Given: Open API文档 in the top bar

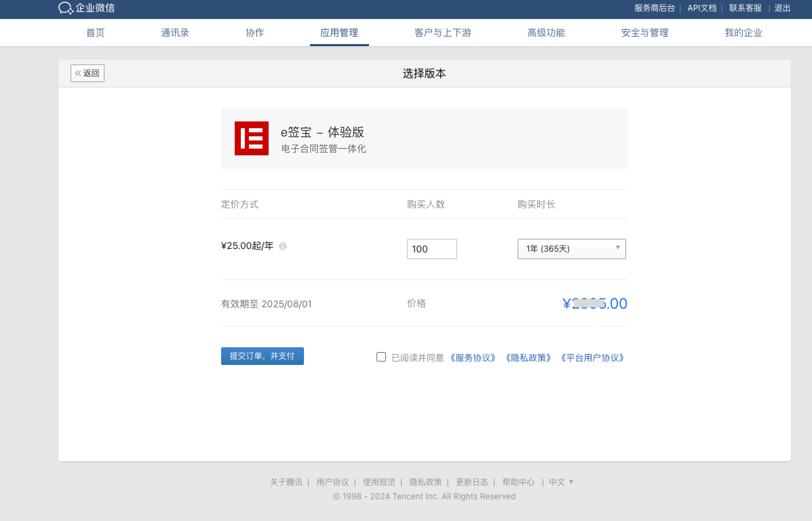Looking at the screenshot, I should tap(702, 8).
